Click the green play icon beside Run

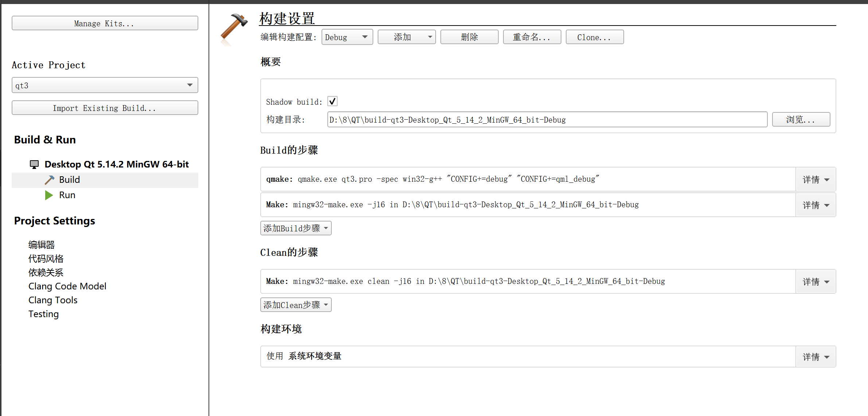coord(49,195)
